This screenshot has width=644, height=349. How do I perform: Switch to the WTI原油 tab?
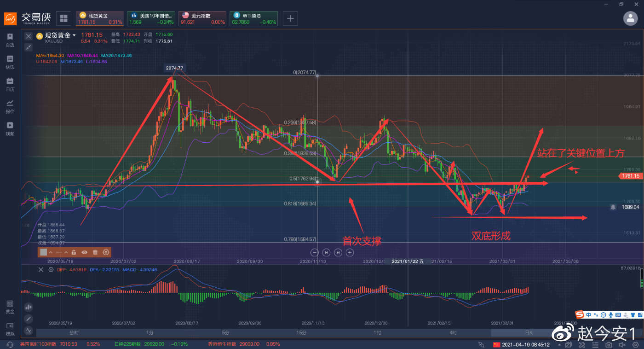[x=253, y=18]
